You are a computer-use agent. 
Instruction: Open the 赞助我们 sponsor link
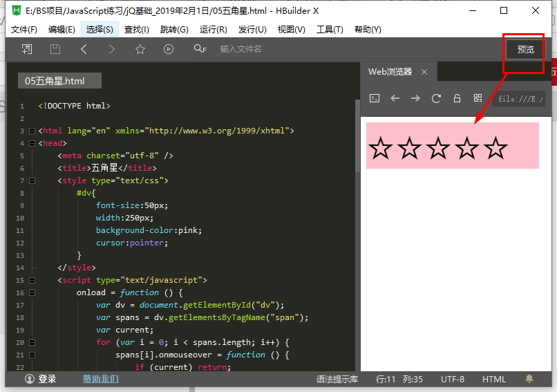(x=101, y=379)
